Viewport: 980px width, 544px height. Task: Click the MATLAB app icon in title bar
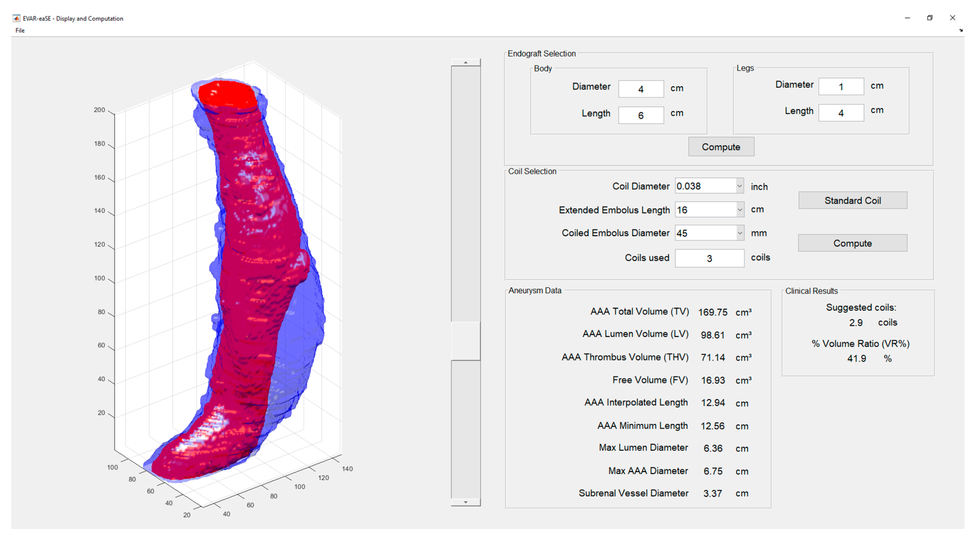point(16,18)
